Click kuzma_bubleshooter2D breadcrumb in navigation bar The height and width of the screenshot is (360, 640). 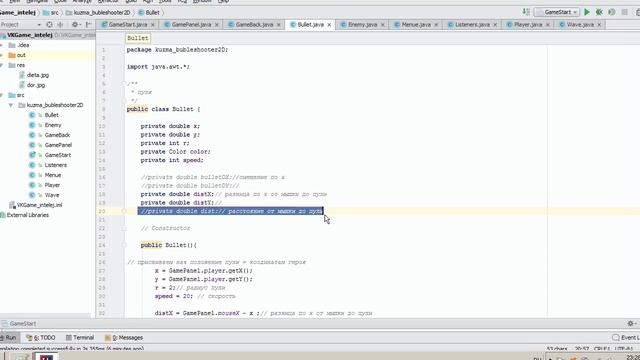point(98,13)
